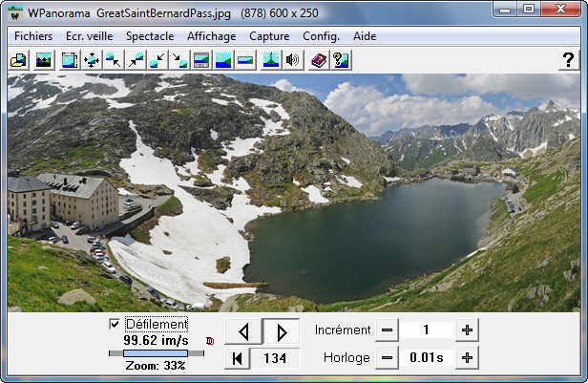Increase Incrément with plus button
Viewport: 588px width, 383px height.
click(467, 330)
